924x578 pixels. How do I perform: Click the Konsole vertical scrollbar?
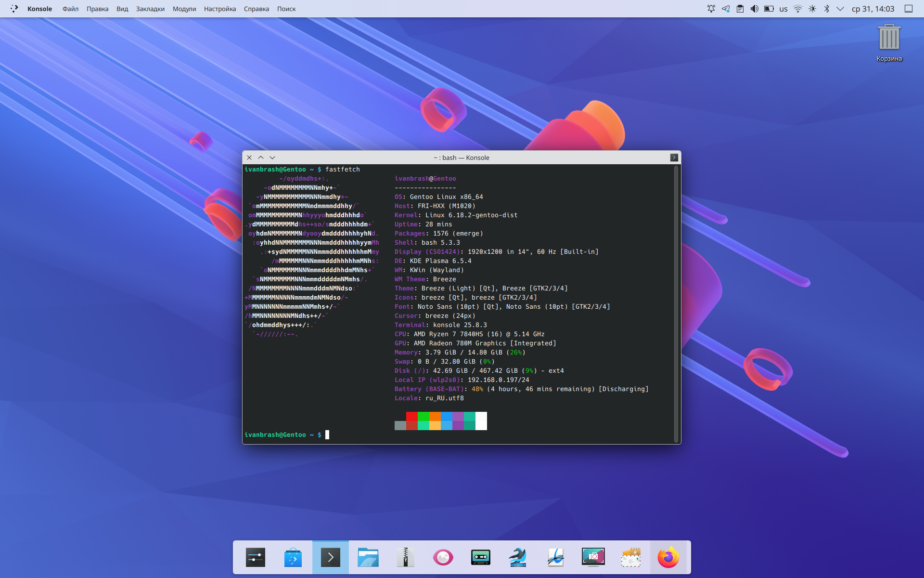point(676,303)
